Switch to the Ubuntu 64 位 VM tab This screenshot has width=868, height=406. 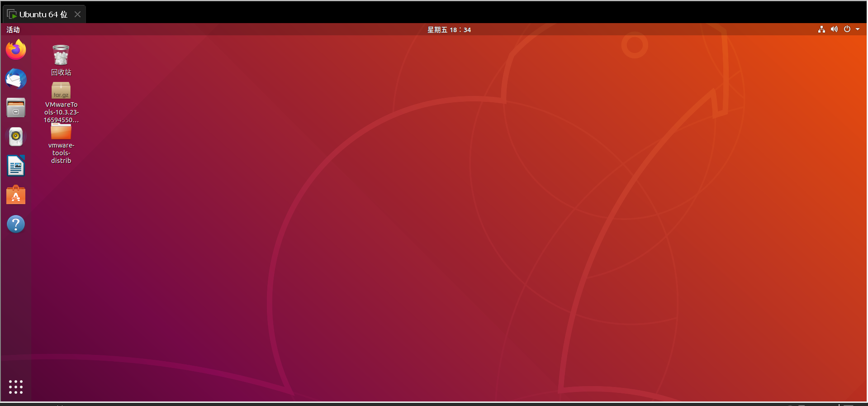[43, 14]
